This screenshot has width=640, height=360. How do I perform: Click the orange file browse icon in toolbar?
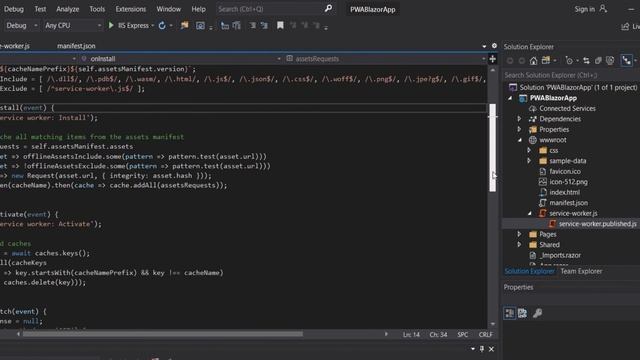184,25
